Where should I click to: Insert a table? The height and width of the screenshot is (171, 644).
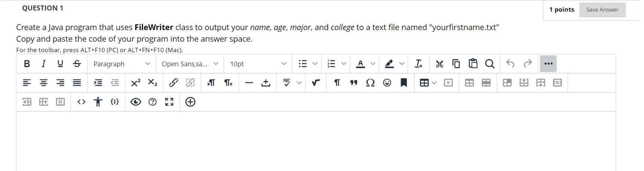click(x=424, y=83)
